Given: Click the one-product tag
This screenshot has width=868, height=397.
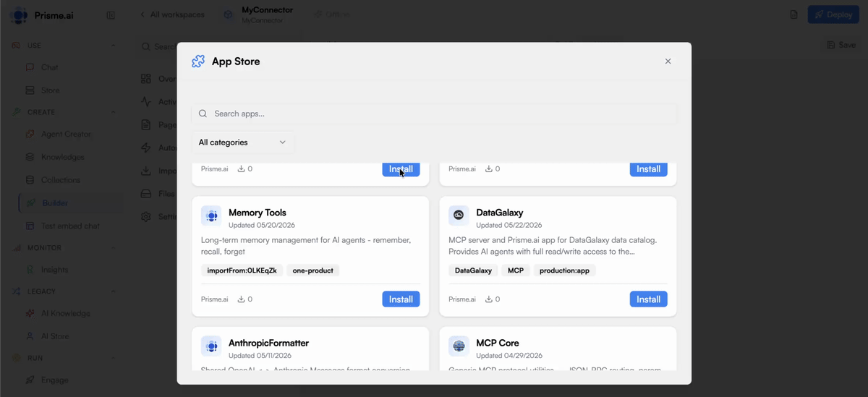Looking at the screenshot, I should click(313, 270).
